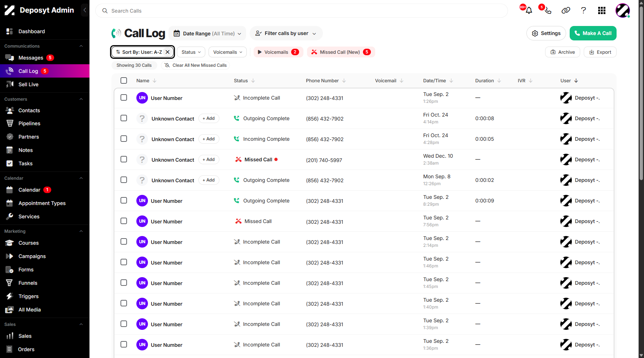This screenshot has width=644, height=358.
Task: Open the help question mark icon
Action: pos(583,10)
